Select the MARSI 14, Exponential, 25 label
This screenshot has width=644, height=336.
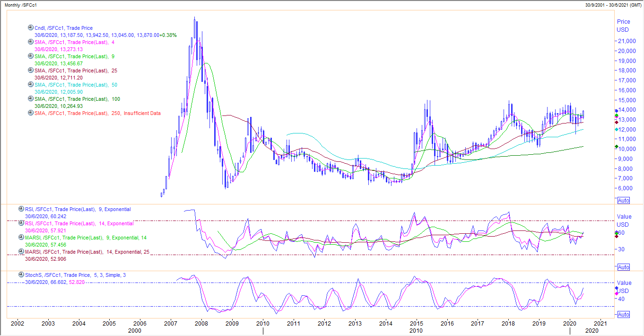[x=87, y=252]
